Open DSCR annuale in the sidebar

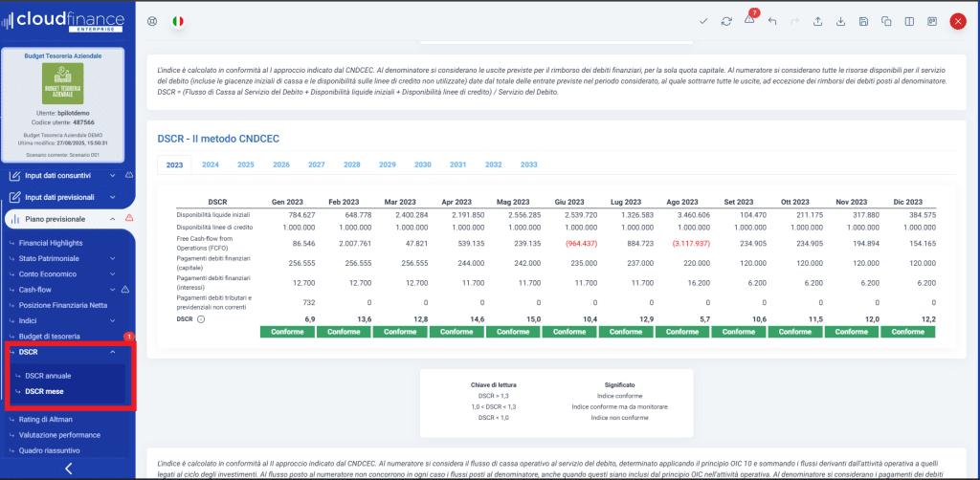[x=48, y=376]
